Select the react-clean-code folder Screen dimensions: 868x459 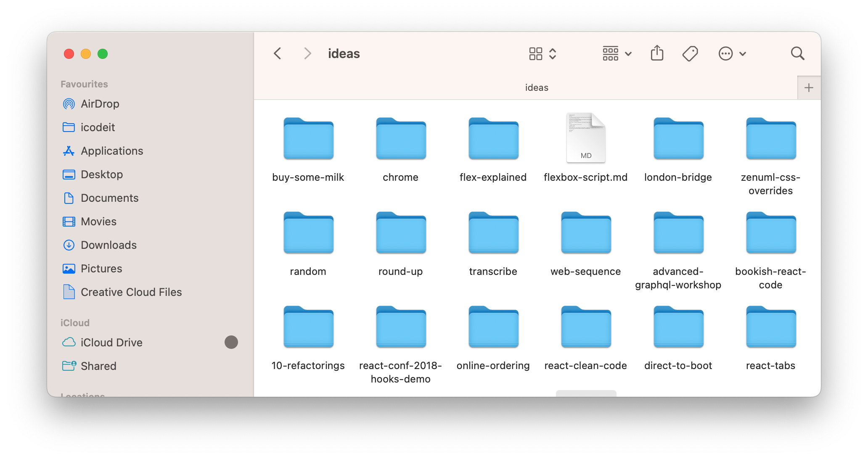(585, 328)
